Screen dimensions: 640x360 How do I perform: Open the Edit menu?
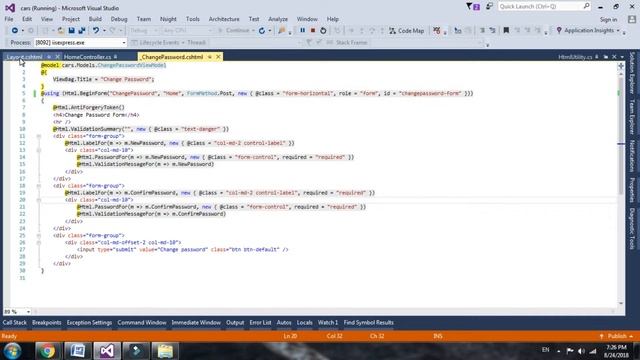[x=27, y=19]
